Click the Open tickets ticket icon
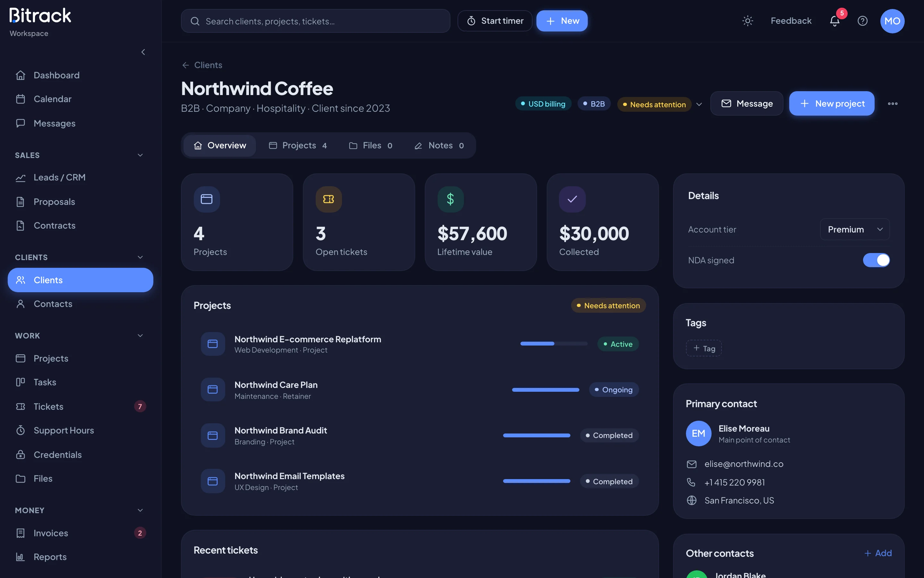The height and width of the screenshot is (578, 924). 328,199
